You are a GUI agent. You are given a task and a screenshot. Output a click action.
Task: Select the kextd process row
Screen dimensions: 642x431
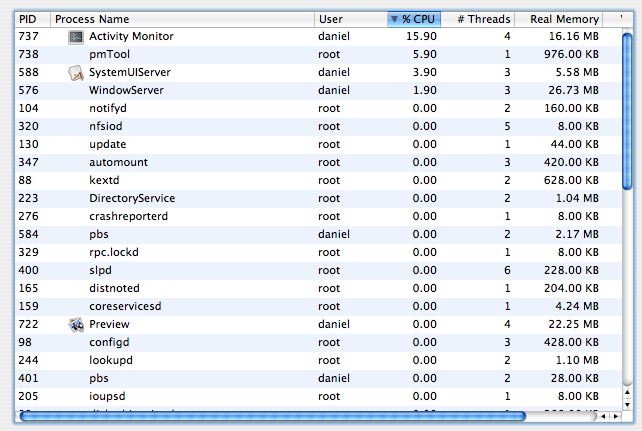tap(318, 181)
